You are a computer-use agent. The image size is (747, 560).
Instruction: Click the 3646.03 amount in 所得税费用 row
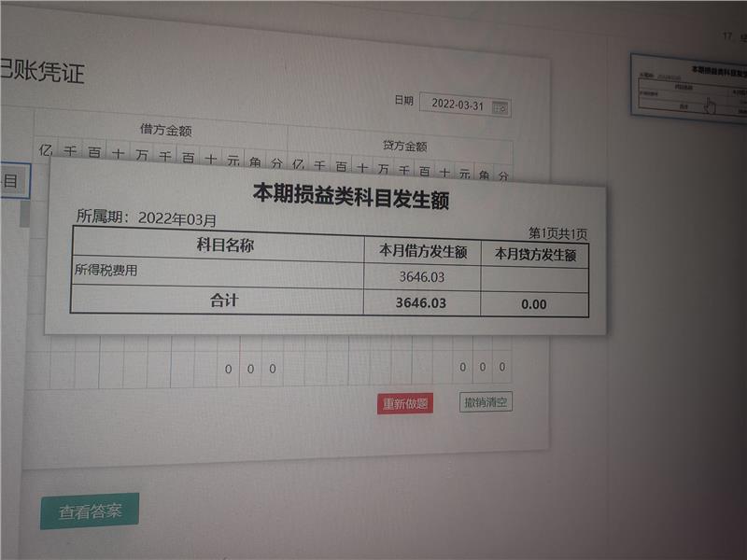click(421, 277)
